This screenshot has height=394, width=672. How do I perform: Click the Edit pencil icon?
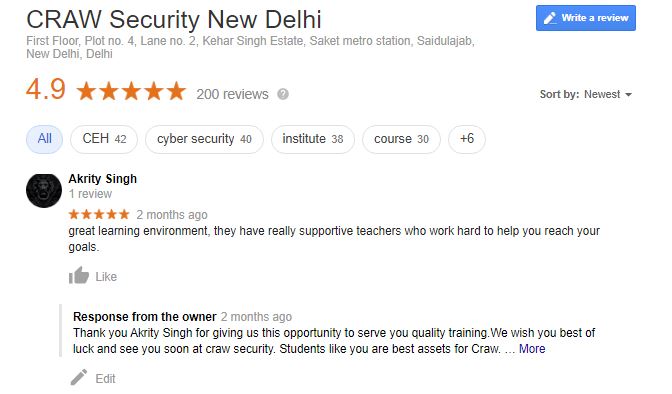tap(79, 378)
